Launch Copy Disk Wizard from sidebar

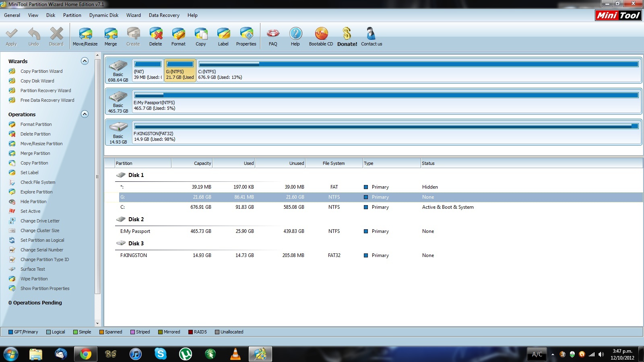click(x=37, y=81)
